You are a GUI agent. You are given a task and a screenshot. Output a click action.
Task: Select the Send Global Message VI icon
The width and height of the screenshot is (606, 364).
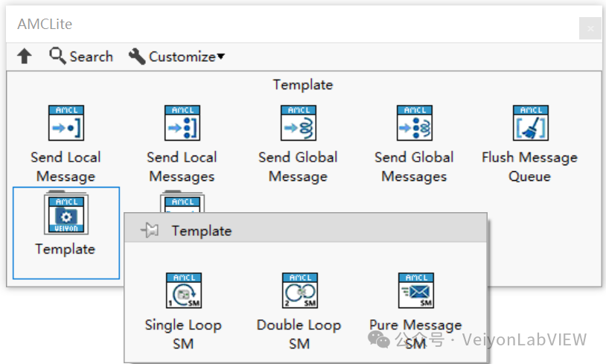pos(299,123)
